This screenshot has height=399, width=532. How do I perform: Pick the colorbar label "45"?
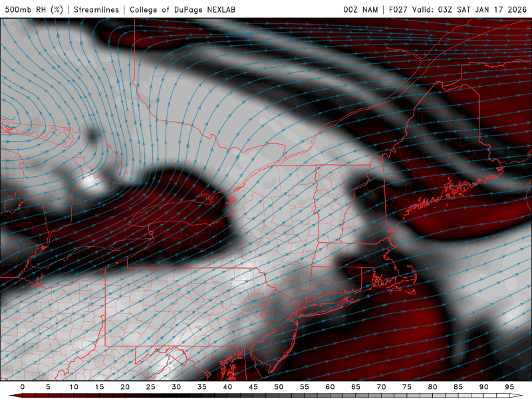click(253, 387)
